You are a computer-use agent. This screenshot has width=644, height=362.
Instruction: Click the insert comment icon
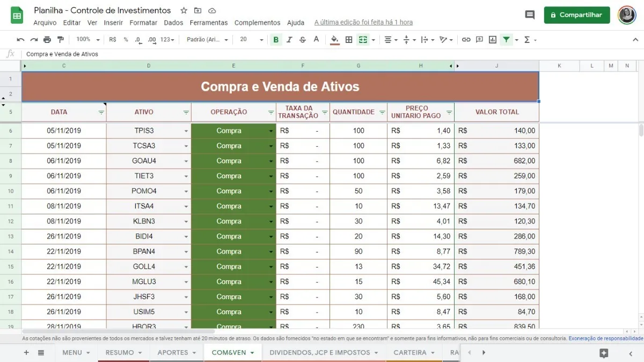(x=479, y=40)
